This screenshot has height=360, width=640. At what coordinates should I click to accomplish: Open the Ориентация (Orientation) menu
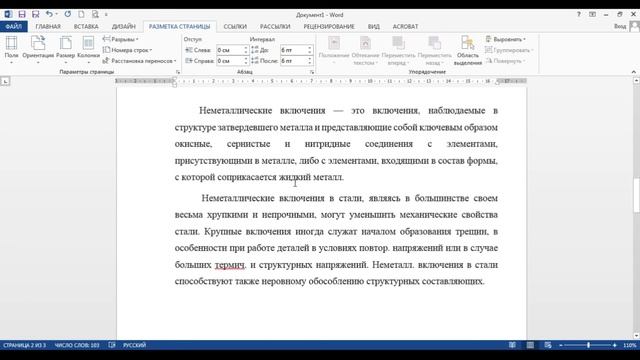click(x=38, y=50)
